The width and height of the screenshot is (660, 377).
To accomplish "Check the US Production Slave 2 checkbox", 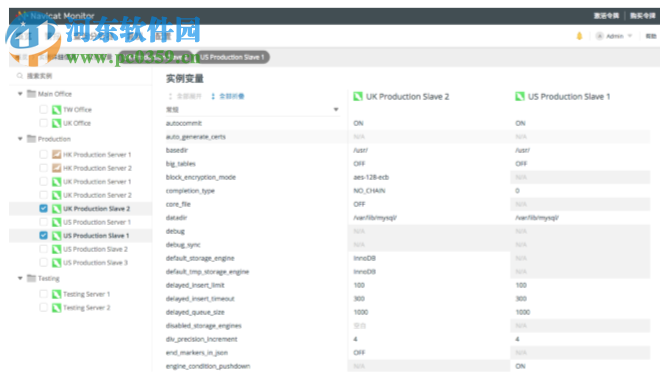I will click(43, 249).
